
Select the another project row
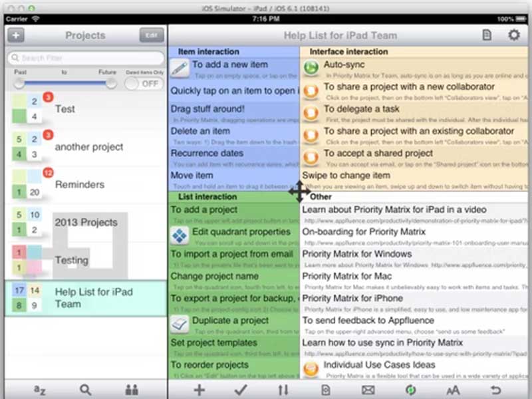pos(86,147)
